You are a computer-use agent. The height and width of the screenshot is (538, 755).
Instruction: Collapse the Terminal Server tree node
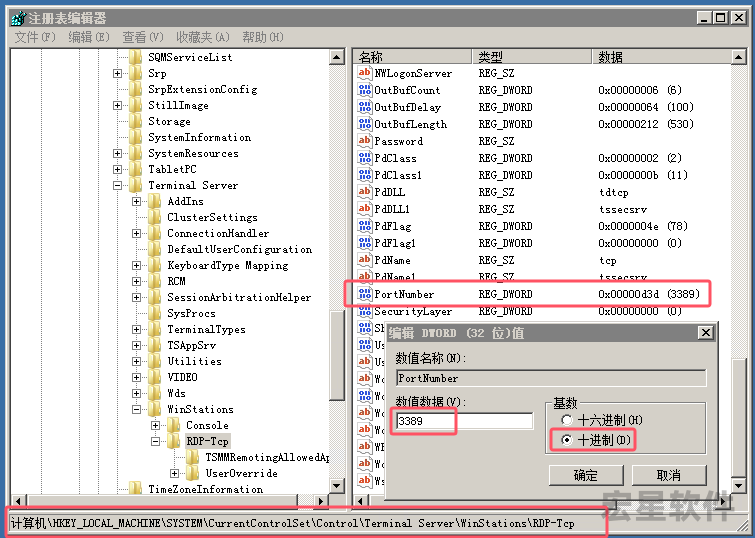click(117, 185)
